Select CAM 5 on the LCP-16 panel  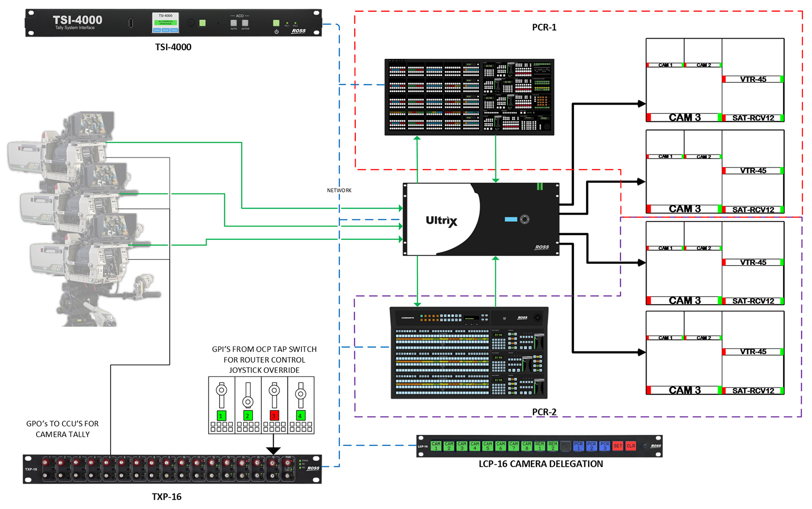coord(488,446)
